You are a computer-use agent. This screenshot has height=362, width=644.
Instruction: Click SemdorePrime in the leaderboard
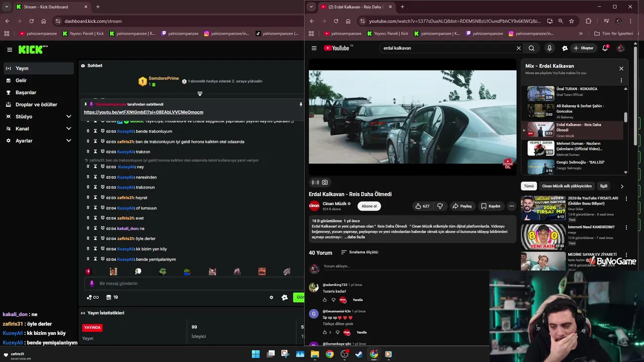pos(164,78)
